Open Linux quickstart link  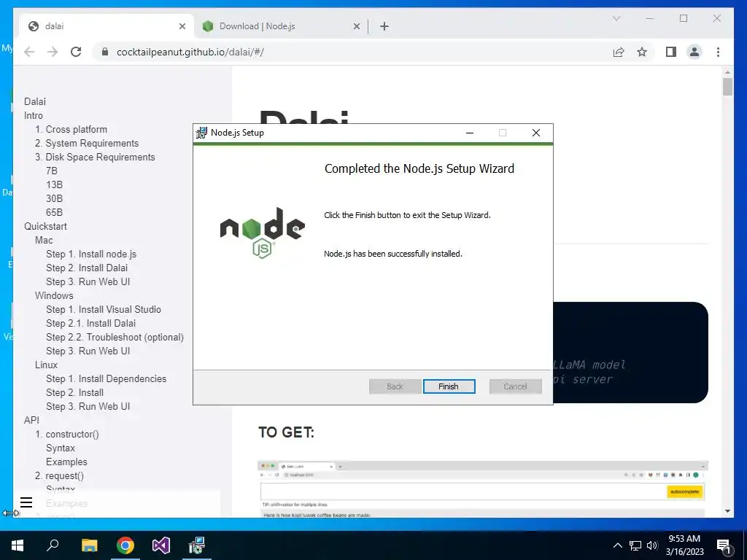pyautogui.click(x=46, y=365)
